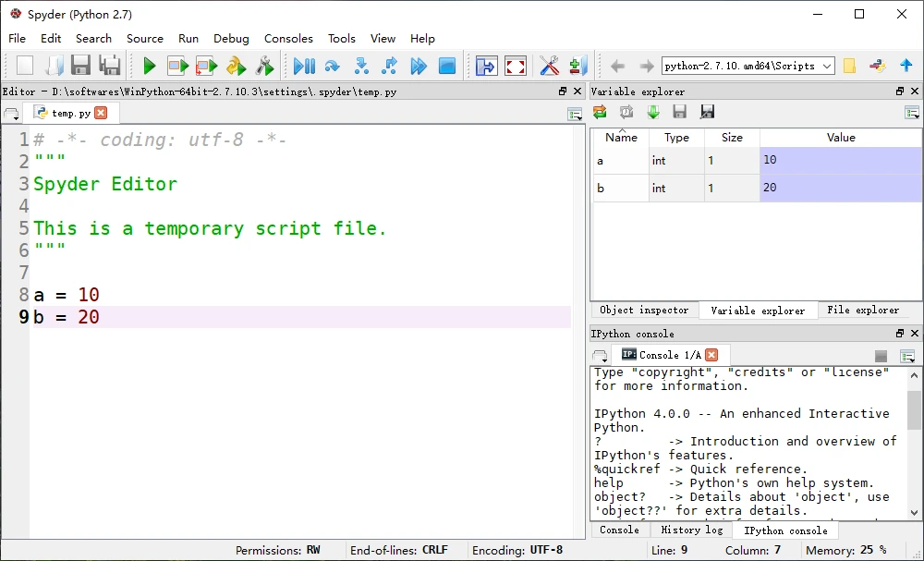Open the Source menu
The height and width of the screenshot is (561, 924).
(x=145, y=38)
